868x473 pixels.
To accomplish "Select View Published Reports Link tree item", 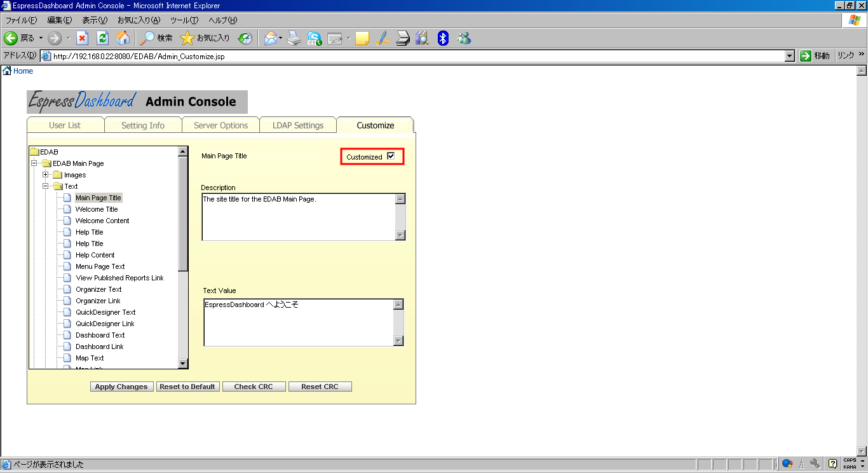I will (x=119, y=278).
